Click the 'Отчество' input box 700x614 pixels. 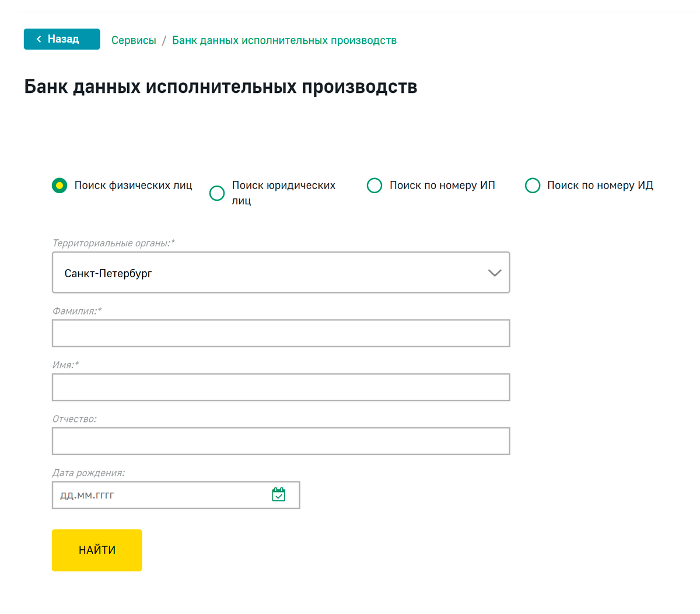pyautogui.click(x=281, y=441)
